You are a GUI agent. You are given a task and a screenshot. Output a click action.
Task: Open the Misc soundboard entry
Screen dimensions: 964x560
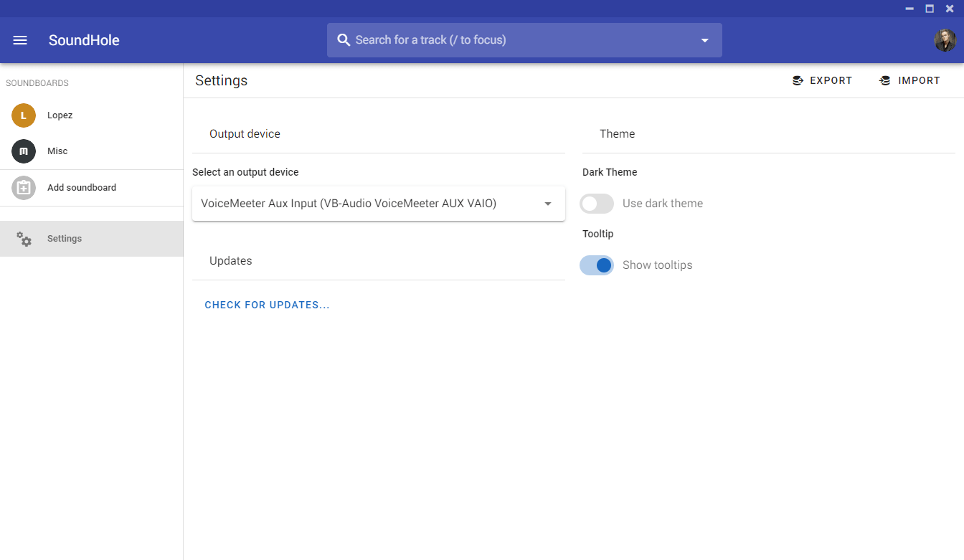click(57, 151)
